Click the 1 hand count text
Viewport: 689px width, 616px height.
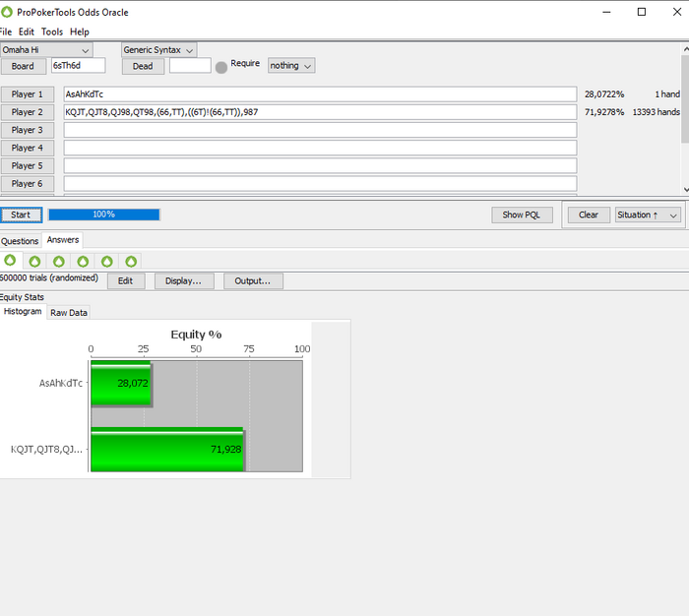[x=667, y=94]
